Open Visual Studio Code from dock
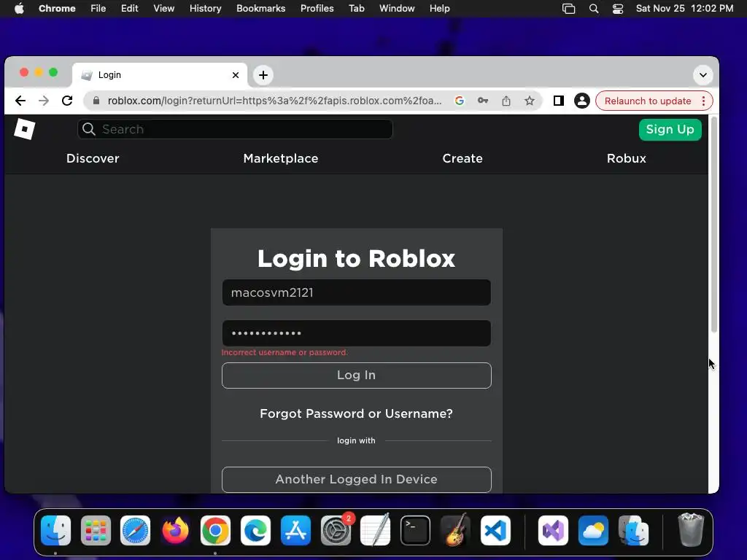The width and height of the screenshot is (747, 560). (x=495, y=530)
